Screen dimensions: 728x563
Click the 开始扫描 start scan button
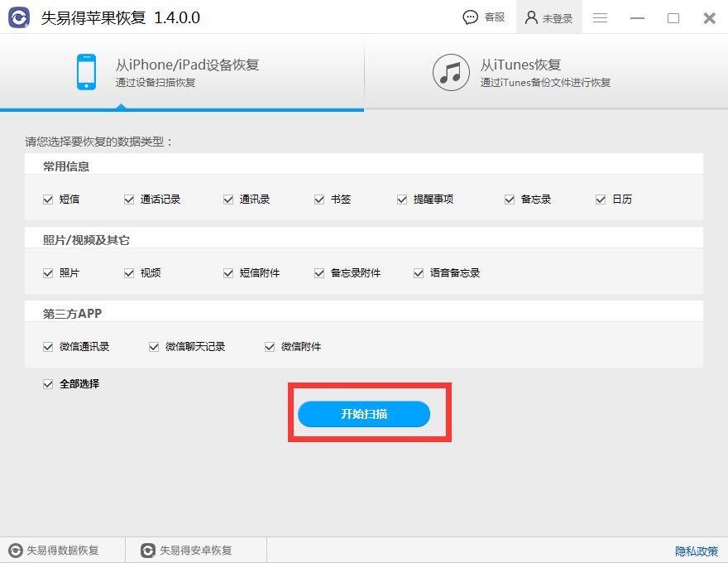[364, 414]
